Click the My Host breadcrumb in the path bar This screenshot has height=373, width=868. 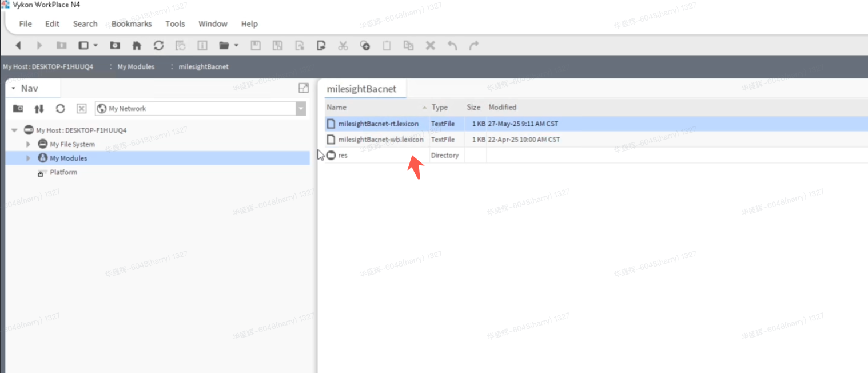point(48,67)
